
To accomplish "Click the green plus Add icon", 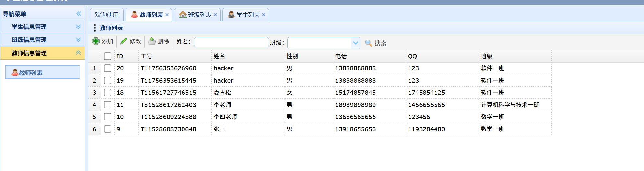I will [96, 41].
